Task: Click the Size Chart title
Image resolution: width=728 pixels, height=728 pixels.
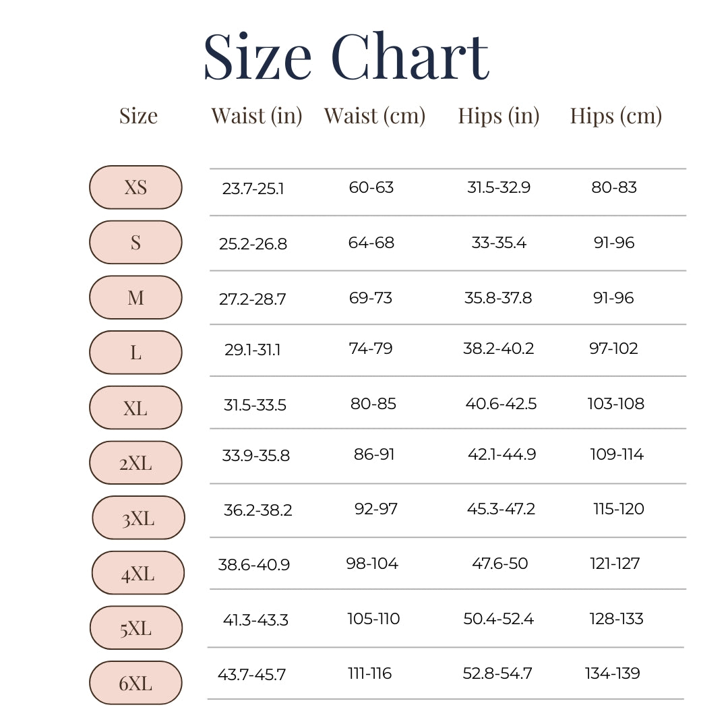Action: pos(346,57)
